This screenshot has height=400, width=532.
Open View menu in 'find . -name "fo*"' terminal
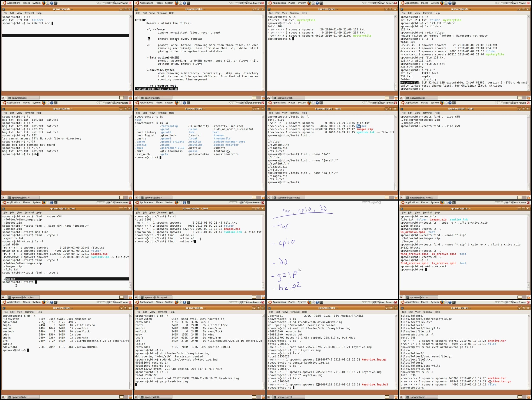[285, 113]
